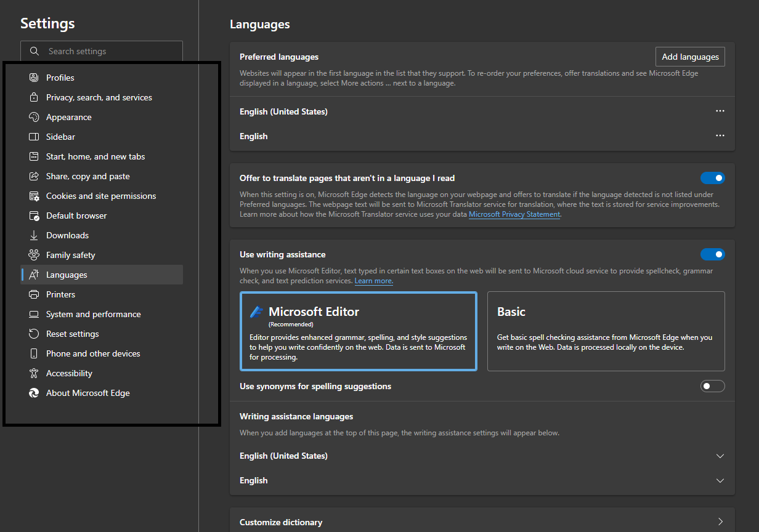The height and width of the screenshot is (532, 759).
Task: Open the Profiles settings page
Action: [x=102, y=78]
